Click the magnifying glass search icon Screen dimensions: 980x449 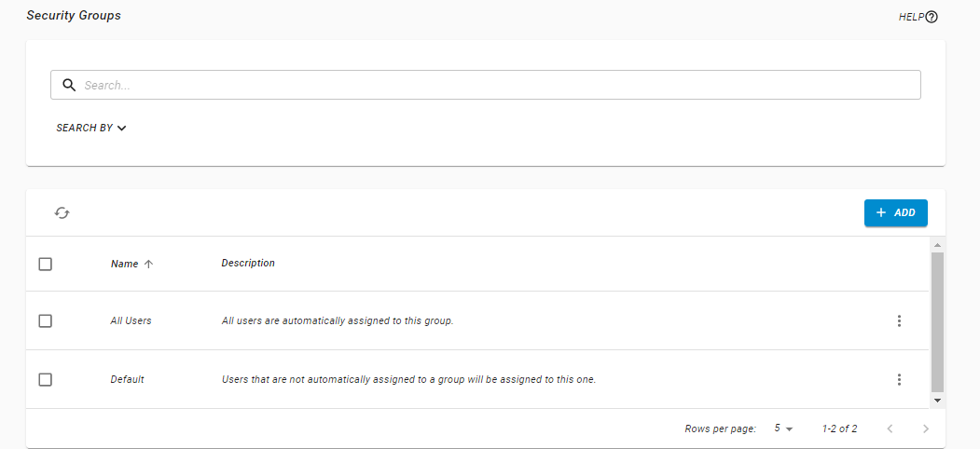point(68,85)
